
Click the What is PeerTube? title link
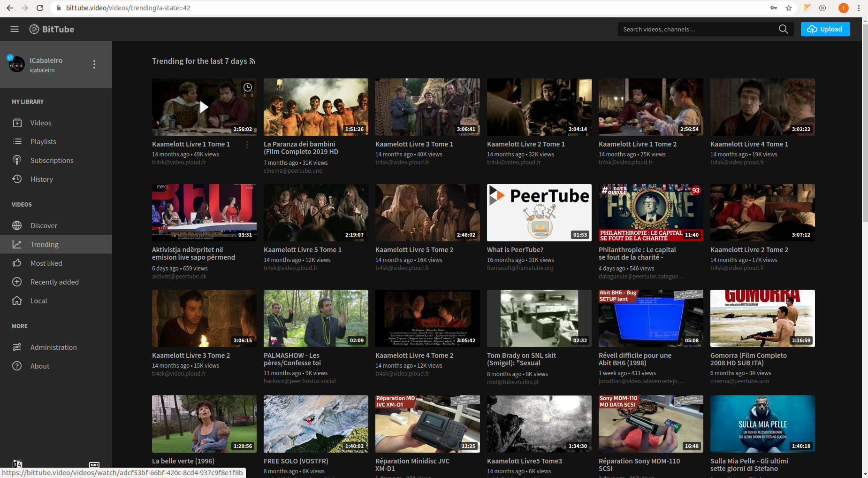(515, 250)
